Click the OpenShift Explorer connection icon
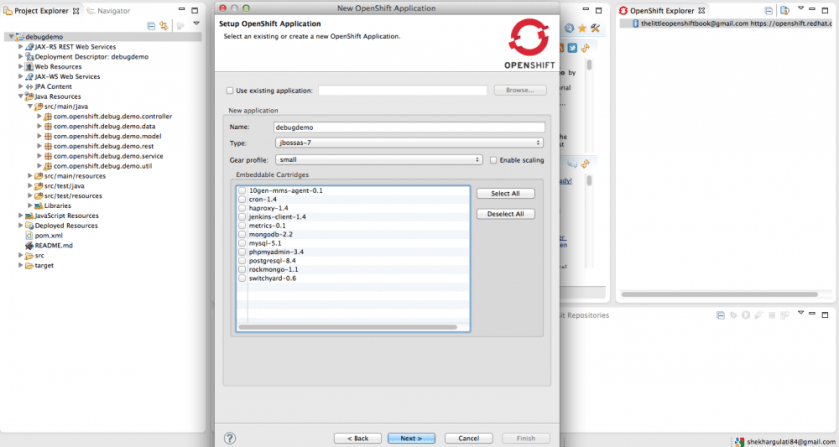This screenshot has height=447, width=839. 633,24
